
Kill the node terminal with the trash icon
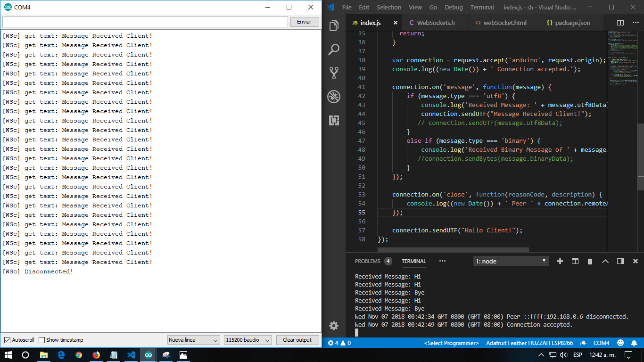pos(590,261)
